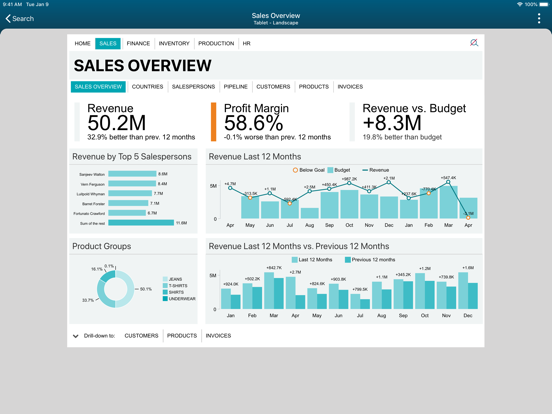
Task: Click the Sum of the rest bar
Action: (x=141, y=223)
